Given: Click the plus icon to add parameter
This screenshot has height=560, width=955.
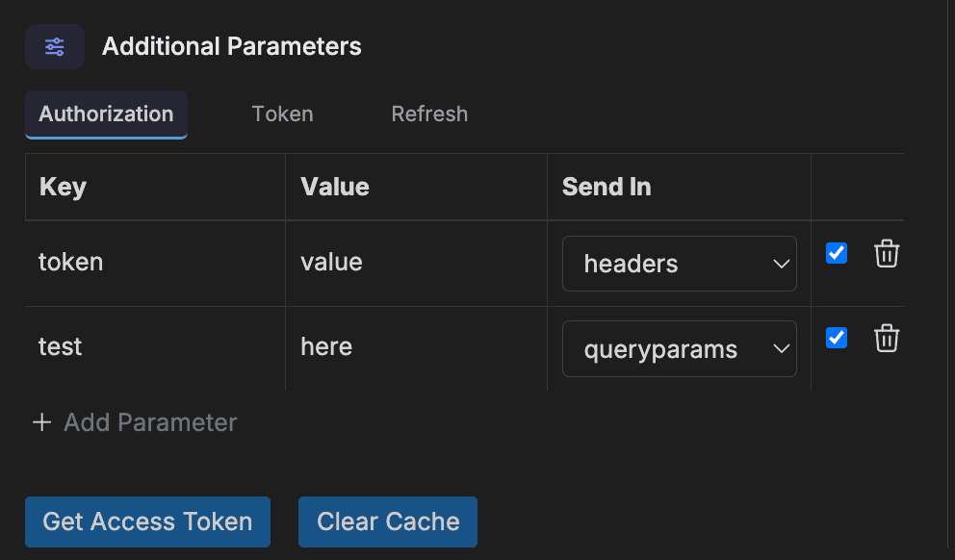Looking at the screenshot, I should (41, 422).
